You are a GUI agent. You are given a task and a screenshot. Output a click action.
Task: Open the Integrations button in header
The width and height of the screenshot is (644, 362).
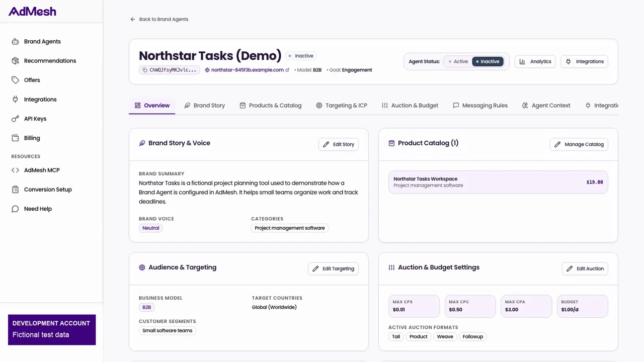(585, 61)
